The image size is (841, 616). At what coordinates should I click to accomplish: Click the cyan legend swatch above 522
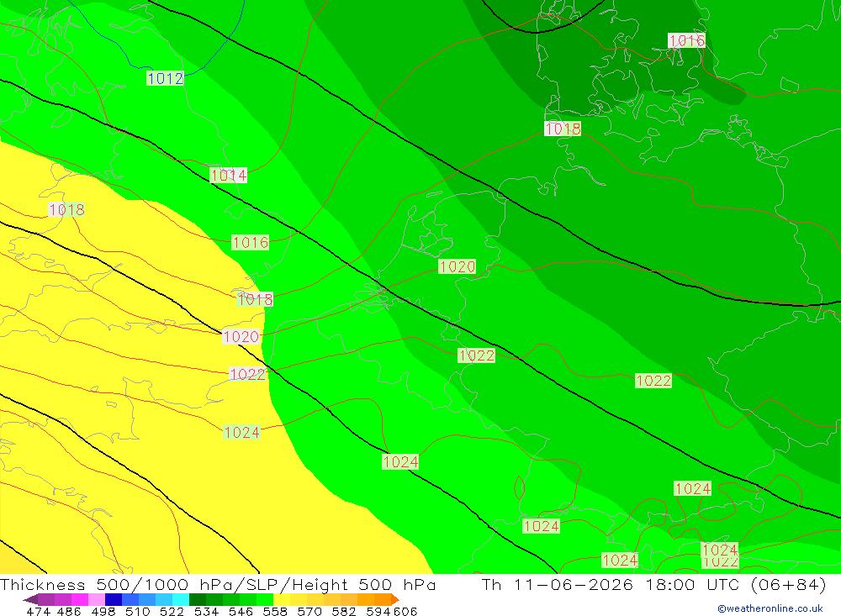click(x=181, y=599)
